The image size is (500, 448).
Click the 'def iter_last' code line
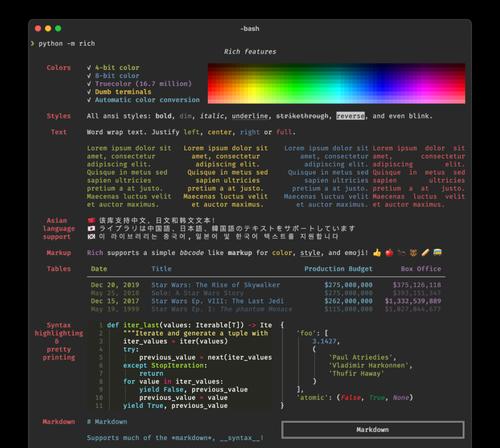click(189, 325)
